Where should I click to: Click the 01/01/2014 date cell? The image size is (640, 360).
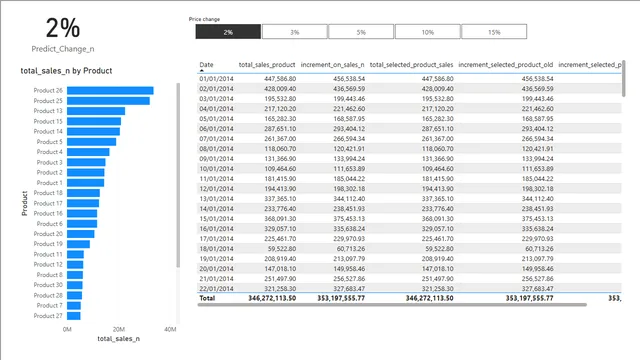[x=216, y=78]
